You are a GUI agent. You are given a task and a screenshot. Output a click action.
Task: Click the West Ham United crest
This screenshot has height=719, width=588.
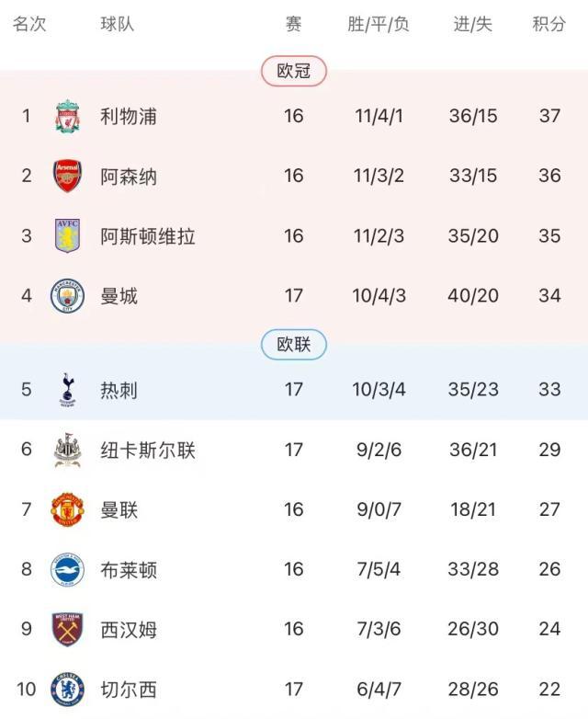coord(67,630)
